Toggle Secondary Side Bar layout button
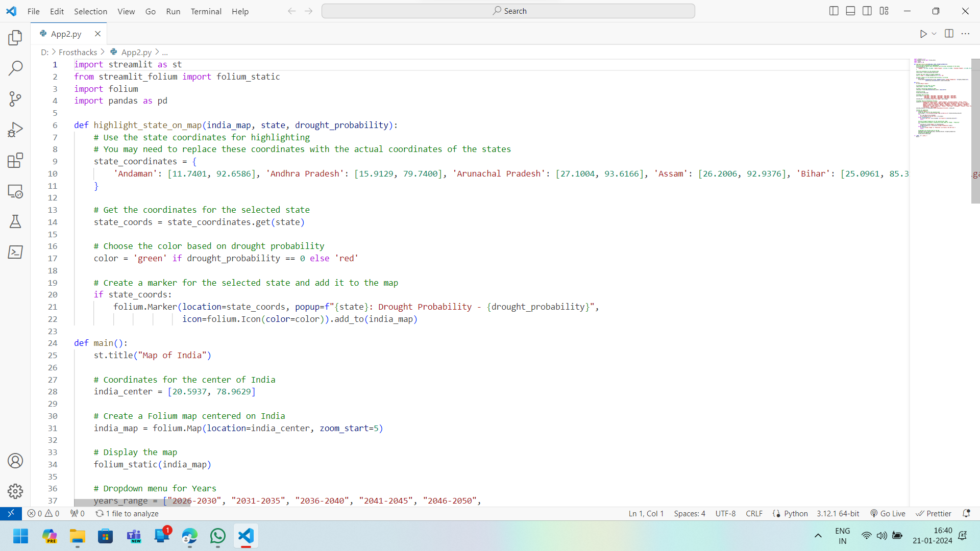The height and width of the screenshot is (551, 980). [867, 11]
